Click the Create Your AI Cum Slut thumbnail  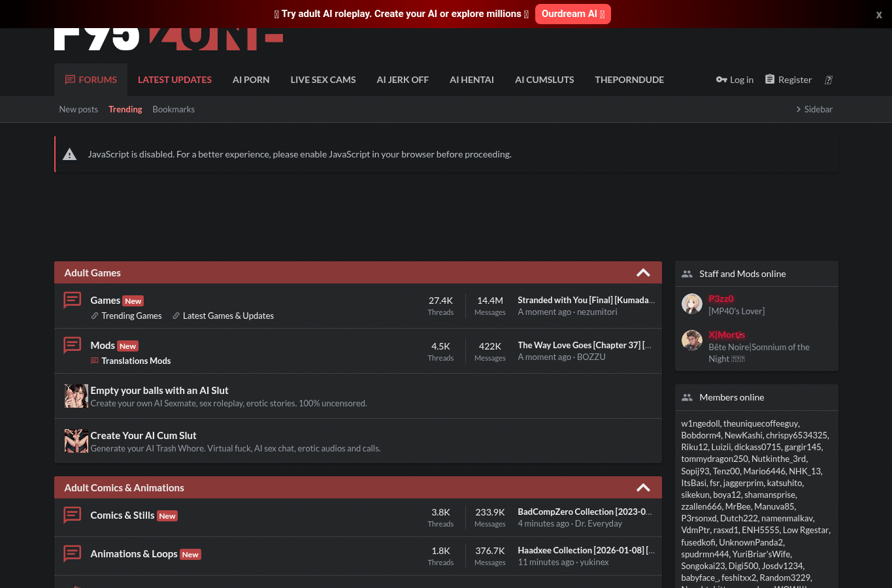point(76,441)
